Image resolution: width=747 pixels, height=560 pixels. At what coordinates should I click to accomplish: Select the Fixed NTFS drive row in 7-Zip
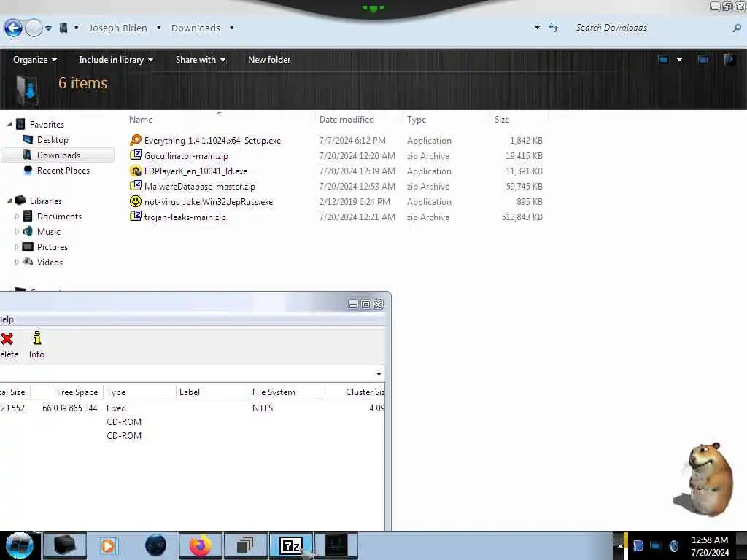tap(192, 408)
